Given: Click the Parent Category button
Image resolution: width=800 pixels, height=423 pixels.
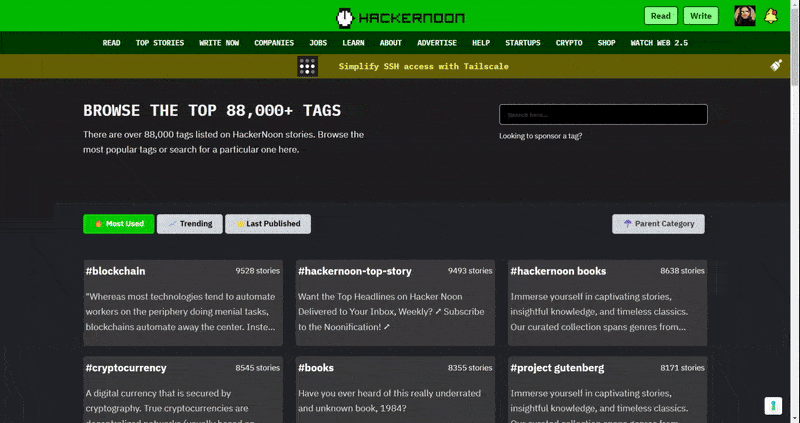Looking at the screenshot, I should [658, 223].
